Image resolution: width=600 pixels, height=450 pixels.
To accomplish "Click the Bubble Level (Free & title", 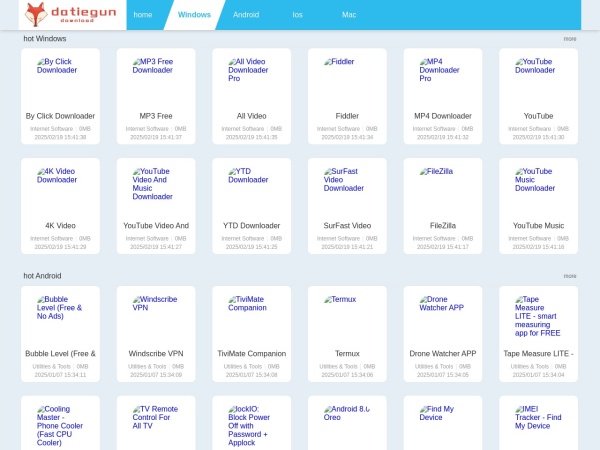I will [x=60, y=354].
